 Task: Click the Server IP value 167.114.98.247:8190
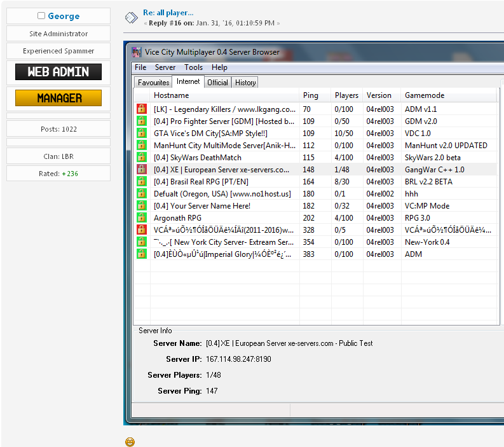(x=238, y=359)
